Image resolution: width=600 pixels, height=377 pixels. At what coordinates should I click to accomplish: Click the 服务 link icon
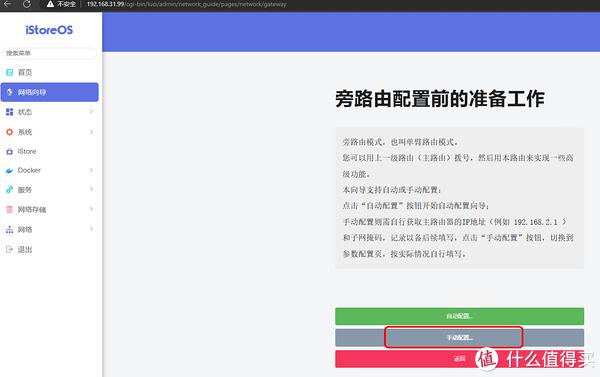click(x=10, y=189)
